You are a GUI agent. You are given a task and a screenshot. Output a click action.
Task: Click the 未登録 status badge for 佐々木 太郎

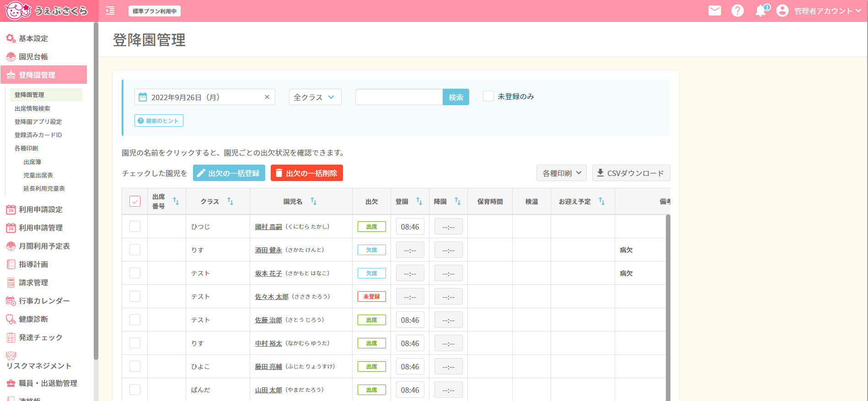(x=372, y=296)
